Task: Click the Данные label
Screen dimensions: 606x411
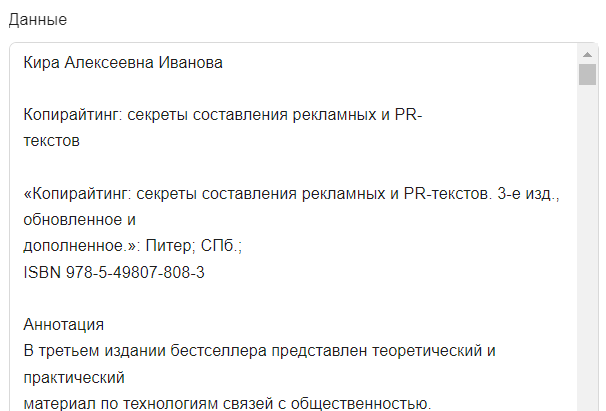Action: [x=38, y=19]
